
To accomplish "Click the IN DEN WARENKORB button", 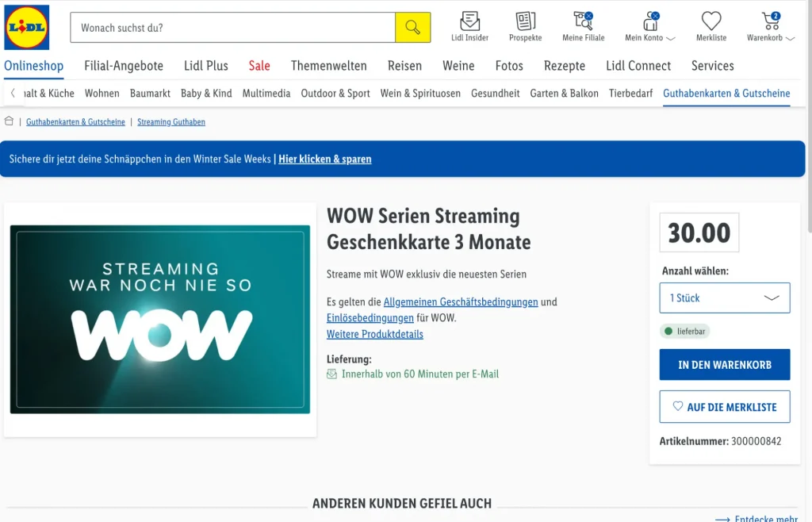I will click(725, 365).
